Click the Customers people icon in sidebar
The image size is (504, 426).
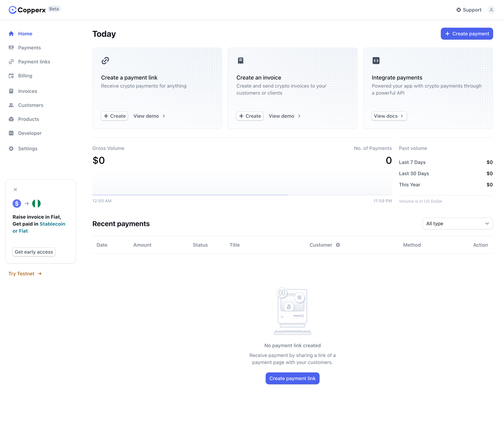tap(11, 105)
